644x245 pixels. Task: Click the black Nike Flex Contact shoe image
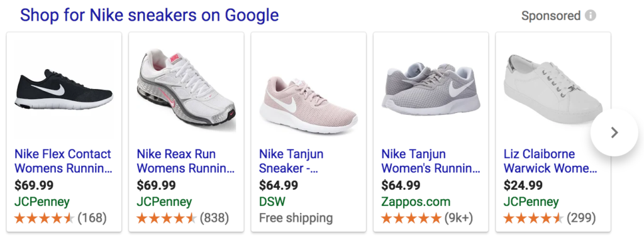[x=64, y=90]
